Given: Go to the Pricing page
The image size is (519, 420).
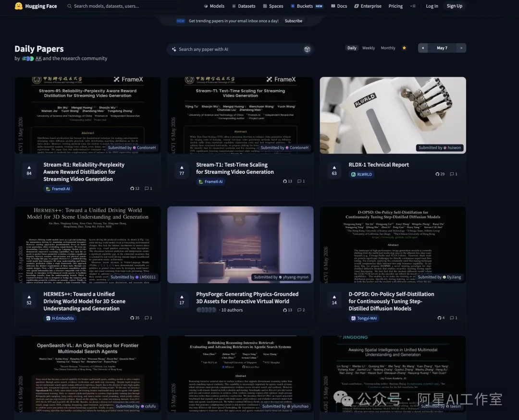Looking at the screenshot, I should [395, 6].
